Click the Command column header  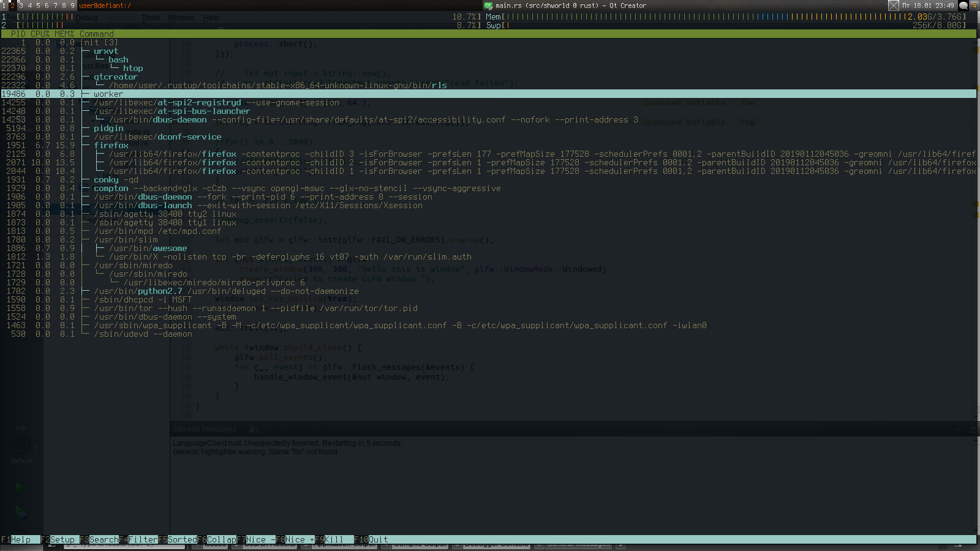point(97,34)
